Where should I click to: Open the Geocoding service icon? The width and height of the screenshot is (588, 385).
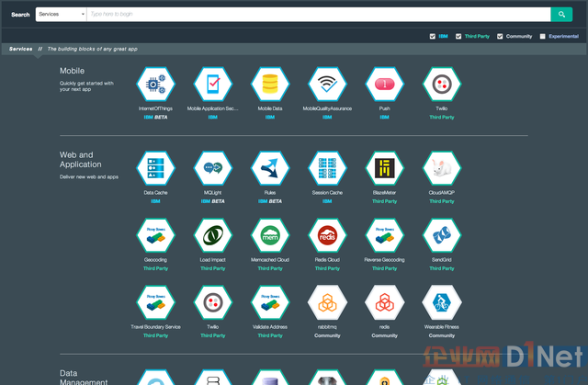pyautogui.click(x=155, y=235)
